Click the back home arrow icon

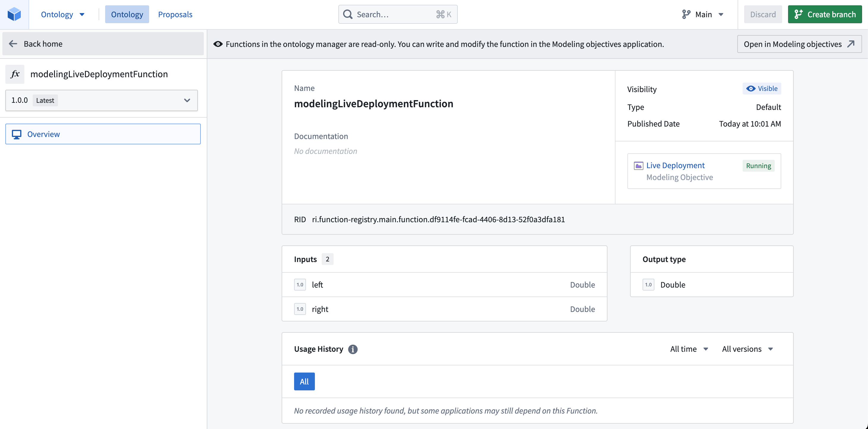click(x=13, y=44)
